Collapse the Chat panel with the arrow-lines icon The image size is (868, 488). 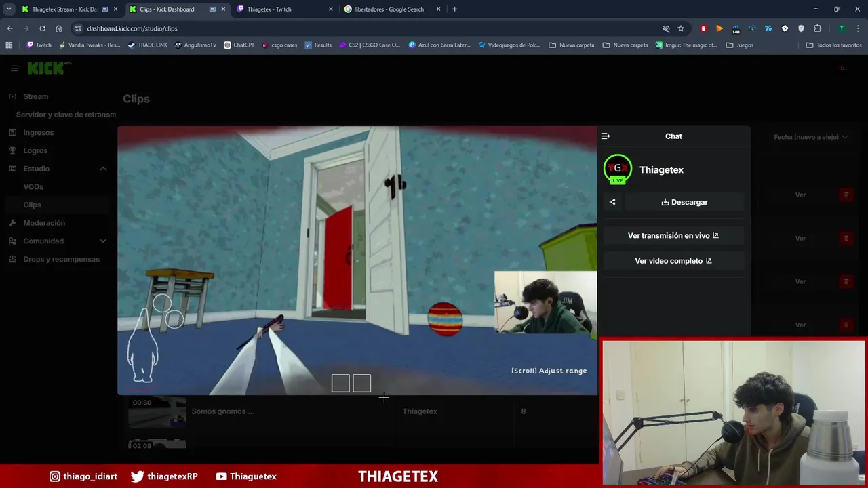tap(606, 136)
